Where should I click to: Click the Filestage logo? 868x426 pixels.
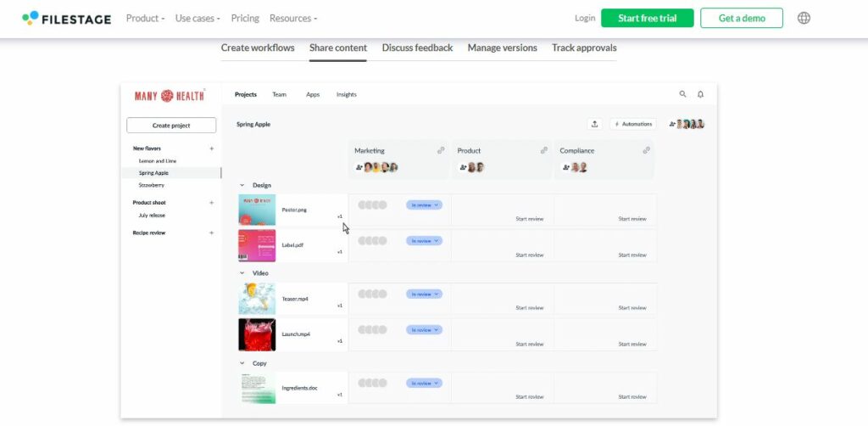click(x=66, y=19)
